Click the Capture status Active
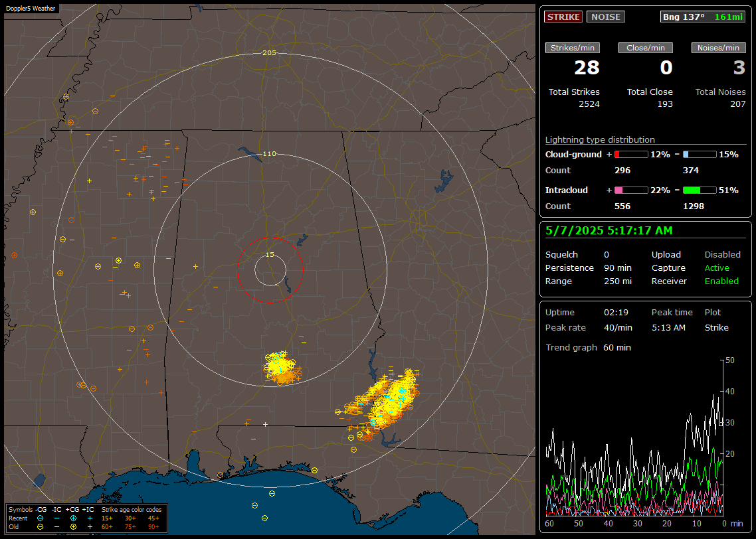756x539 pixels. pos(717,268)
